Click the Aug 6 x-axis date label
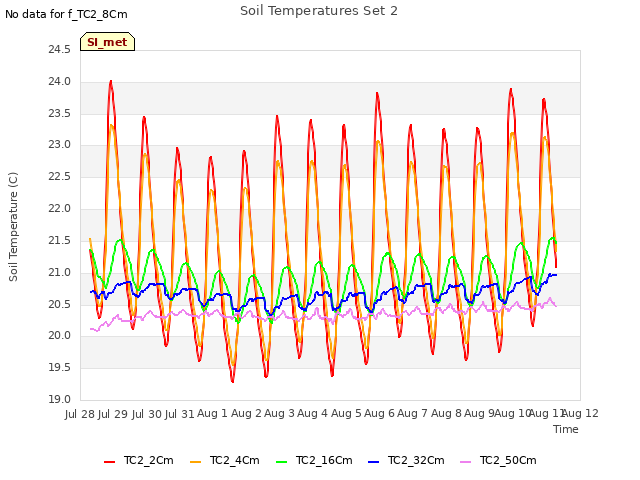This screenshot has width=640, height=480. pyautogui.click(x=380, y=413)
